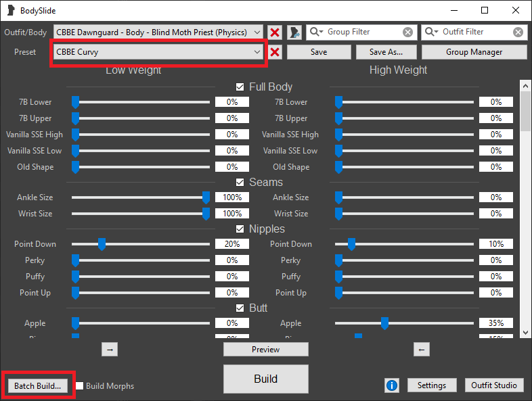This screenshot has height=401, width=532.
Task: Click low weight Ankle Size slider
Action: [141, 197]
